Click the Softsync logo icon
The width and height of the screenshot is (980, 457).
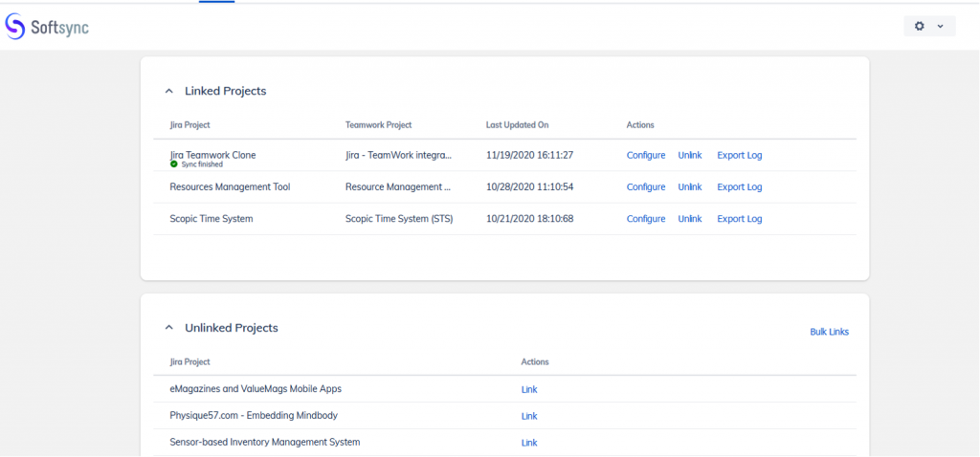pyautogui.click(x=15, y=26)
